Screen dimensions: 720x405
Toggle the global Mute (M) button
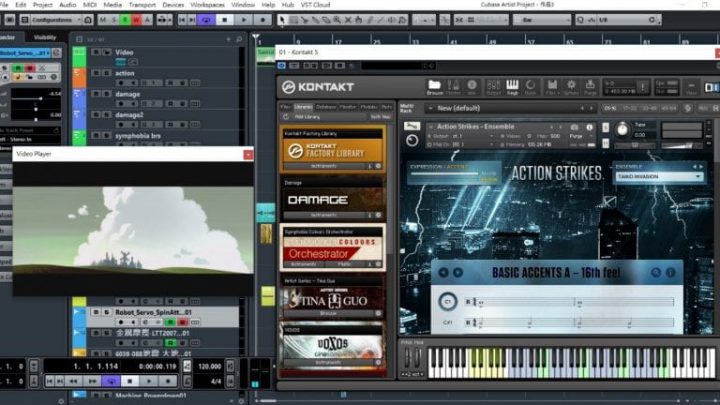(x=100, y=19)
